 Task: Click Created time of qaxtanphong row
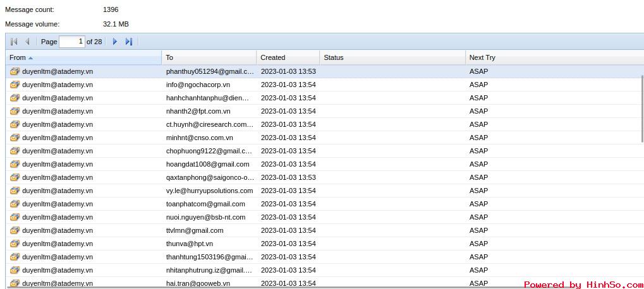[288, 177]
